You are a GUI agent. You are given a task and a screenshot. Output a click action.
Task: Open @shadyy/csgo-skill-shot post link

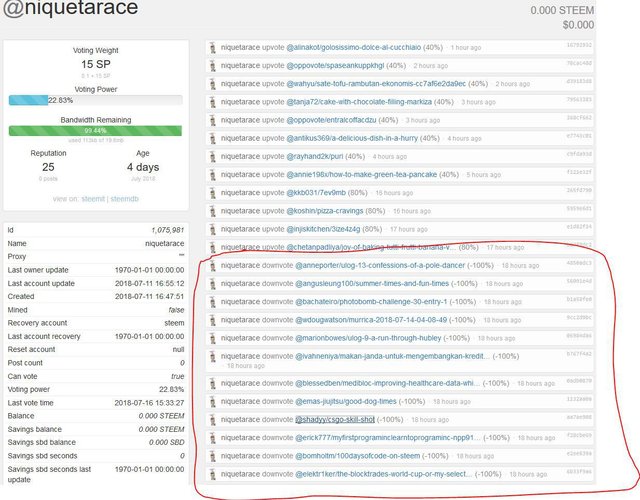(335, 420)
